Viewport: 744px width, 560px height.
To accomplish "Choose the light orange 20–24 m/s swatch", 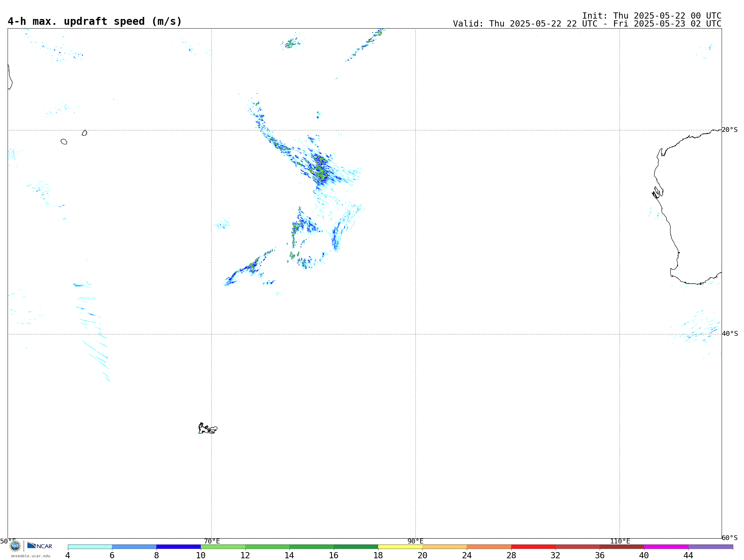I will pyautogui.click(x=445, y=547).
